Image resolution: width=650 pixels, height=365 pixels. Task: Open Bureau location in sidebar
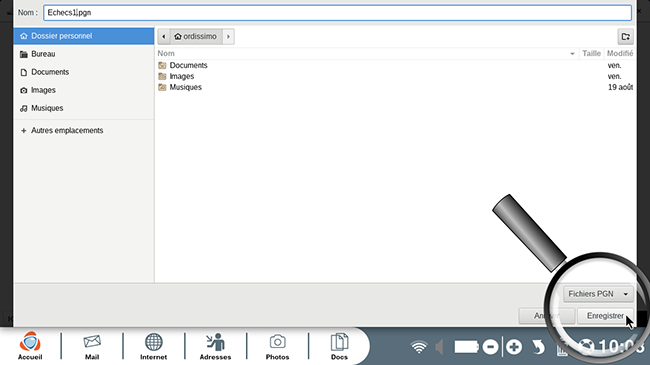pyautogui.click(x=84, y=54)
